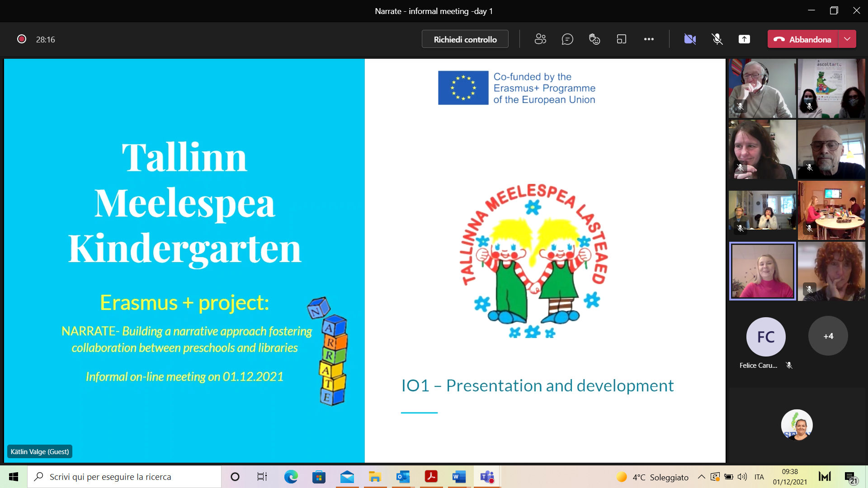
Task: Toggle microphone mute
Action: point(717,39)
